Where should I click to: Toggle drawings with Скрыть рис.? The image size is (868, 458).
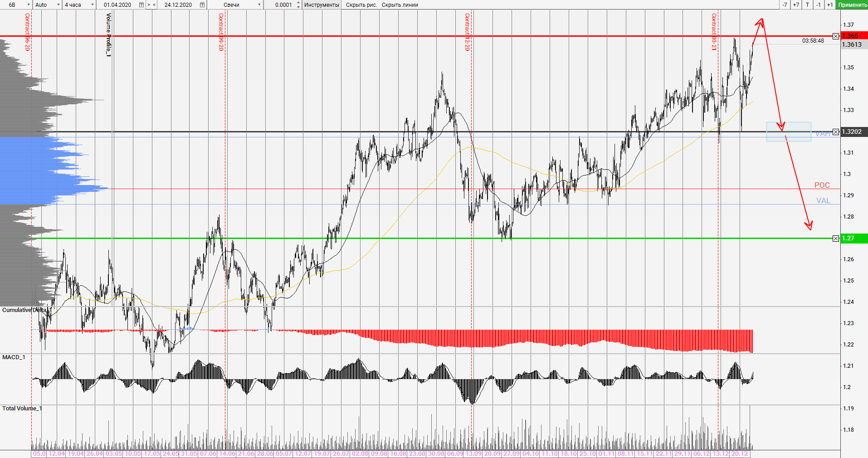tap(361, 5)
